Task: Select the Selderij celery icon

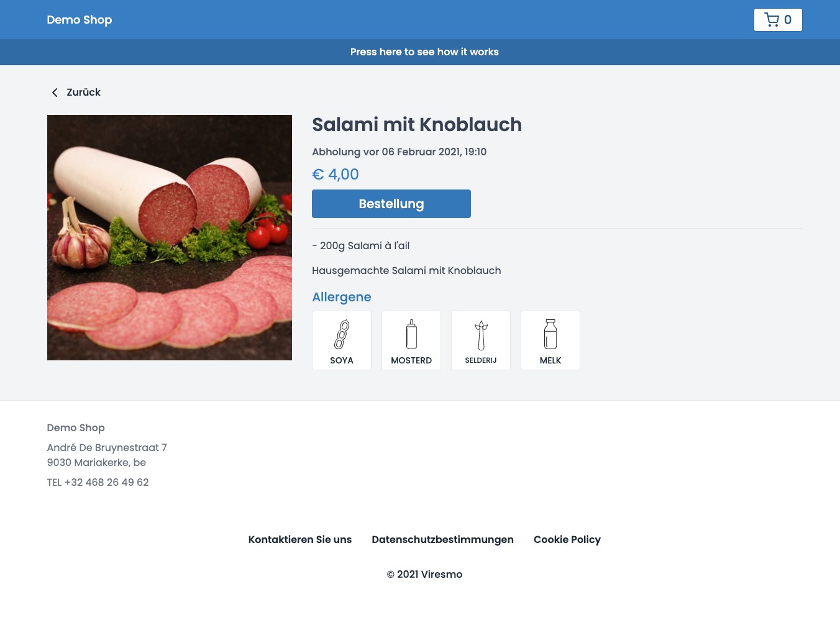Action: (x=481, y=335)
